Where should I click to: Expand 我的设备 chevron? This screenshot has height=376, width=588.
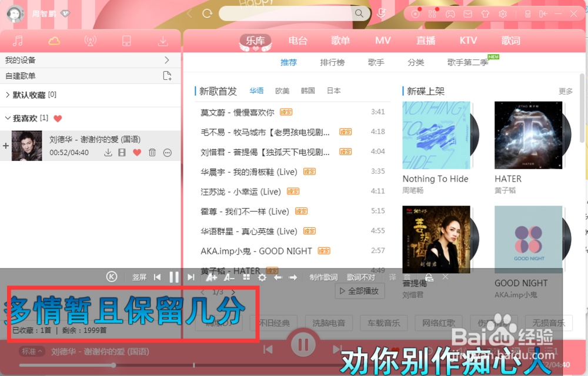tap(167, 60)
